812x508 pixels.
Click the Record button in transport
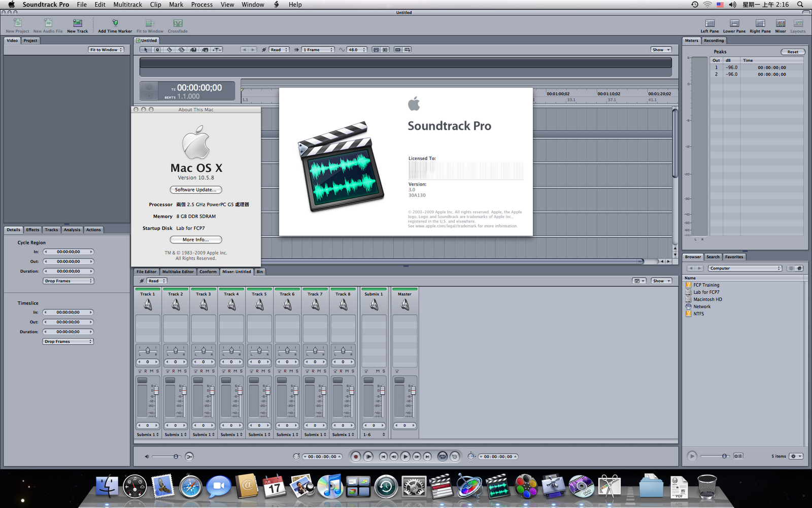click(x=356, y=457)
